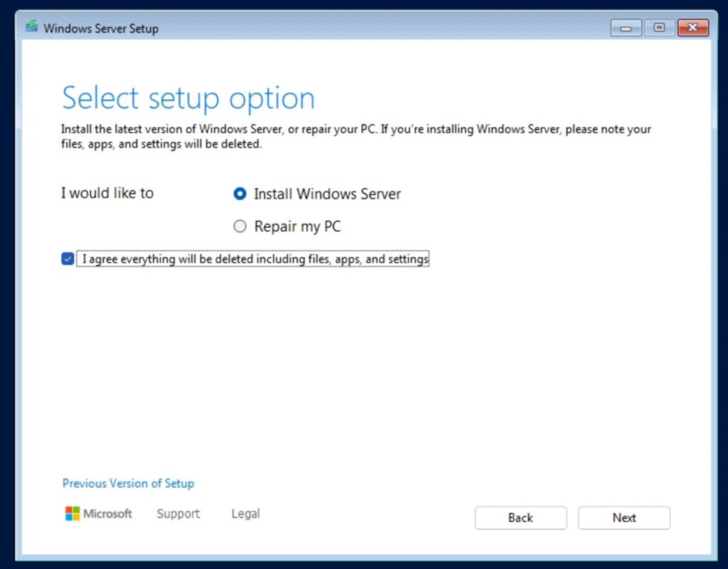Select the Install Windows Server radio button
This screenshot has height=569, width=728.
[240, 194]
